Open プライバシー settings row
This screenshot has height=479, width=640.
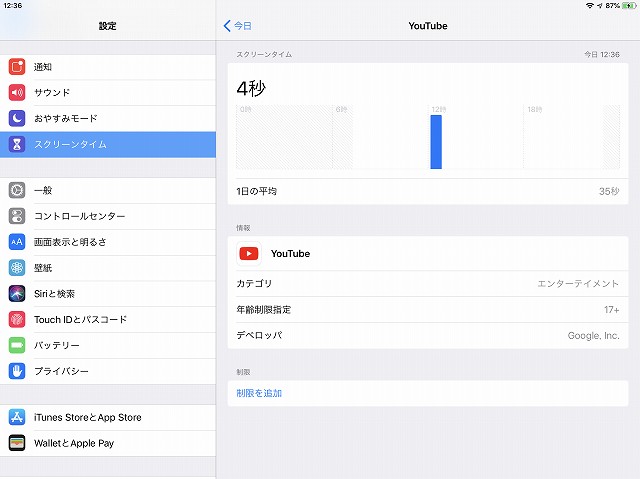click(108, 371)
